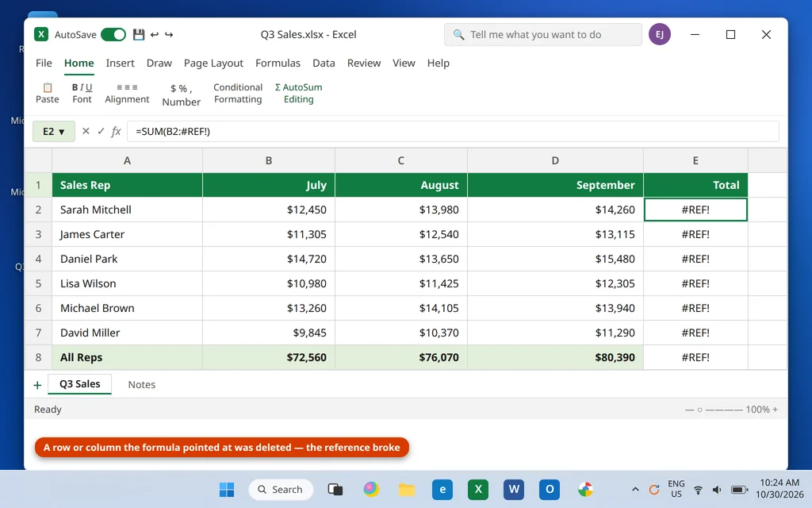This screenshot has width=812, height=508.
Task: Switch to the Draw tab
Action: point(159,63)
